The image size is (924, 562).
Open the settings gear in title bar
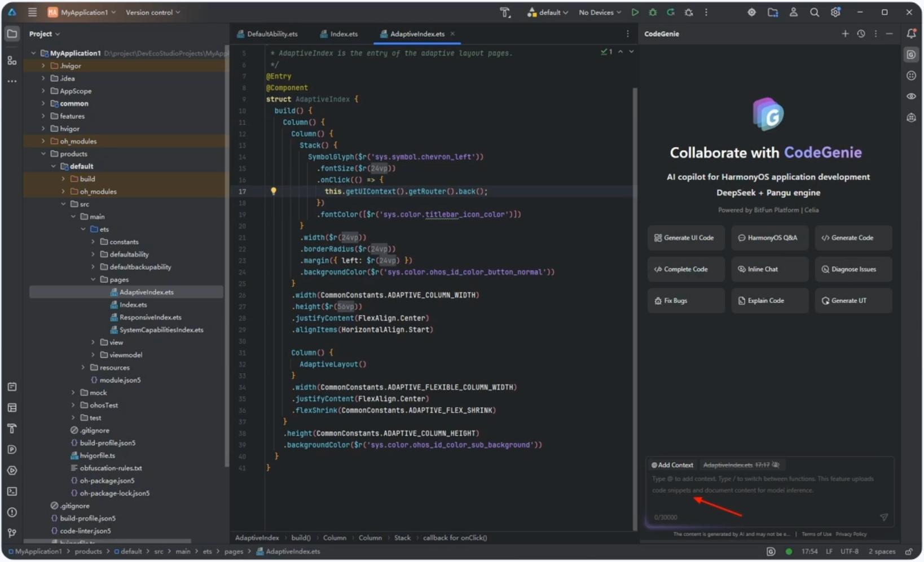coord(835,12)
